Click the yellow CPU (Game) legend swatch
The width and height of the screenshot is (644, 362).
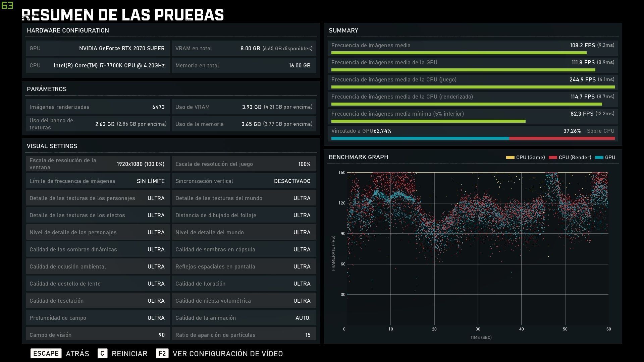[x=510, y=158]
